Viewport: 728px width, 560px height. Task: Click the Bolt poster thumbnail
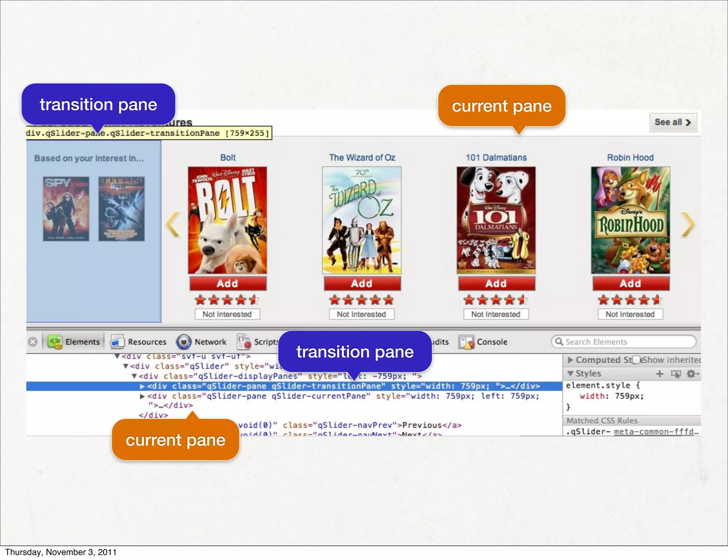click(x=227, y=220)
